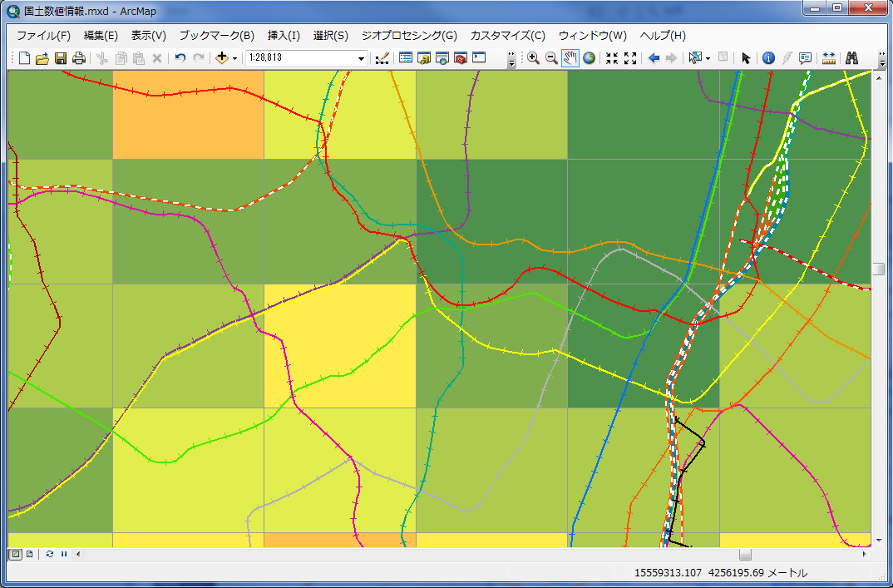
Task: Expand the Select Features tool dropdown
Action: (708, 58)
